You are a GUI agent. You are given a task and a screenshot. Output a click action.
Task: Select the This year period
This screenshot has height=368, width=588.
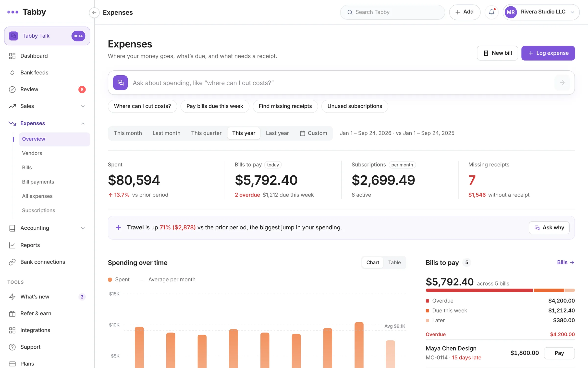tap(244, 133)
